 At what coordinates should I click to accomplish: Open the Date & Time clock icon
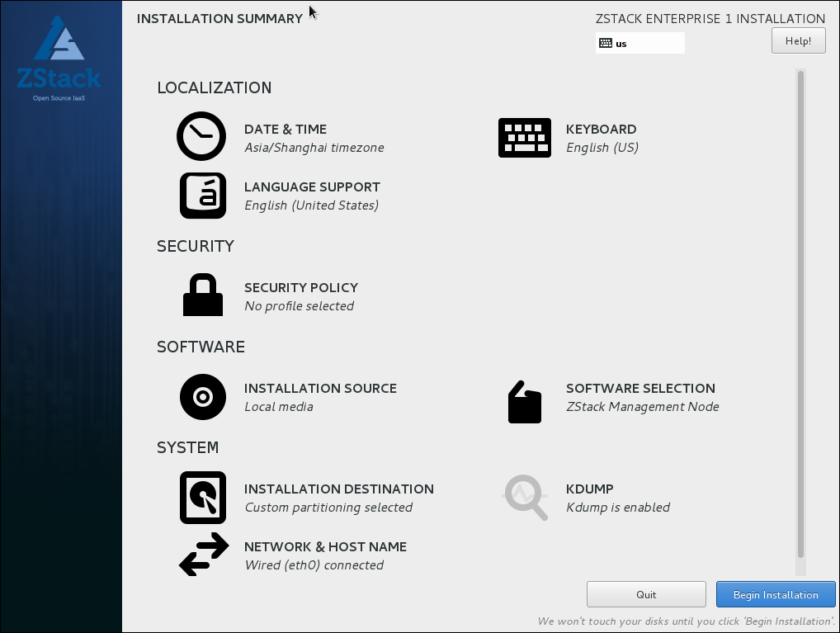201,136
